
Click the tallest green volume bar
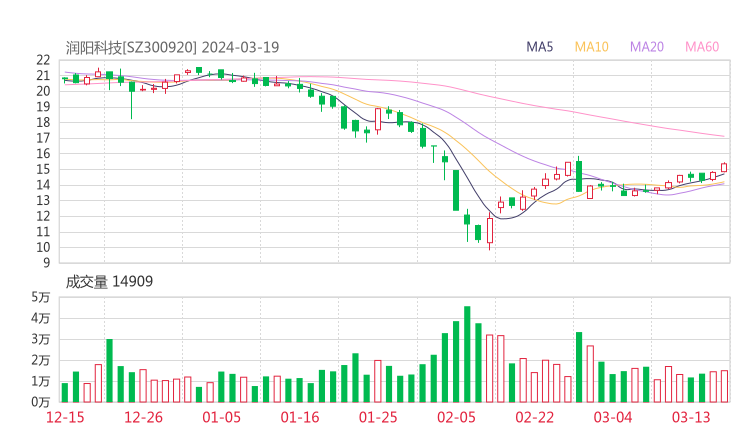tap(467, 354)
